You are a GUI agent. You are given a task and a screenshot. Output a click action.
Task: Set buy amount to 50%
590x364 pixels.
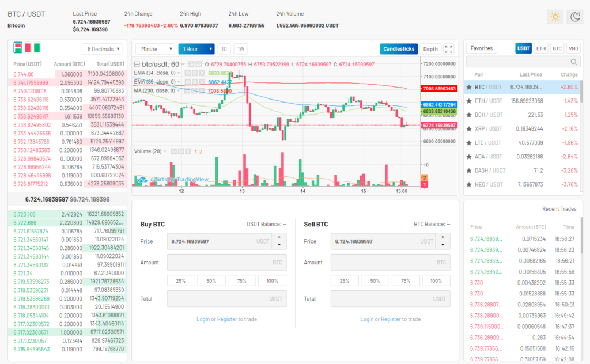click(x=211, y=281)
